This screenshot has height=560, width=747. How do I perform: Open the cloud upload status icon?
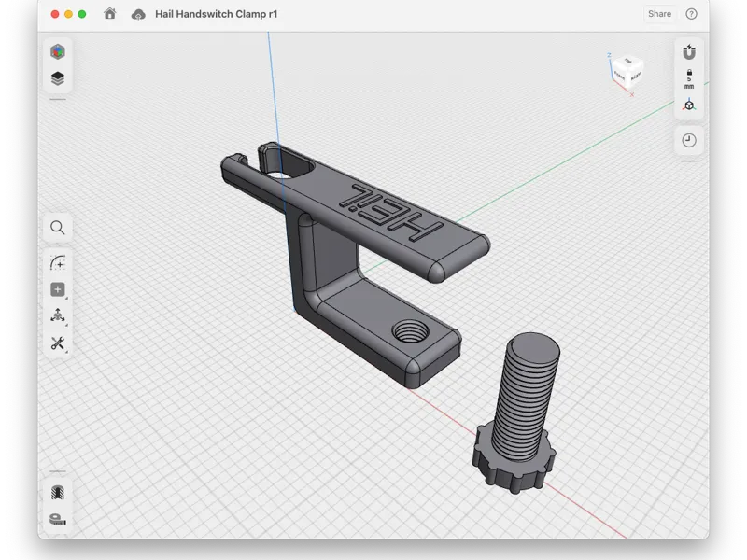click(x=138, y=14)
